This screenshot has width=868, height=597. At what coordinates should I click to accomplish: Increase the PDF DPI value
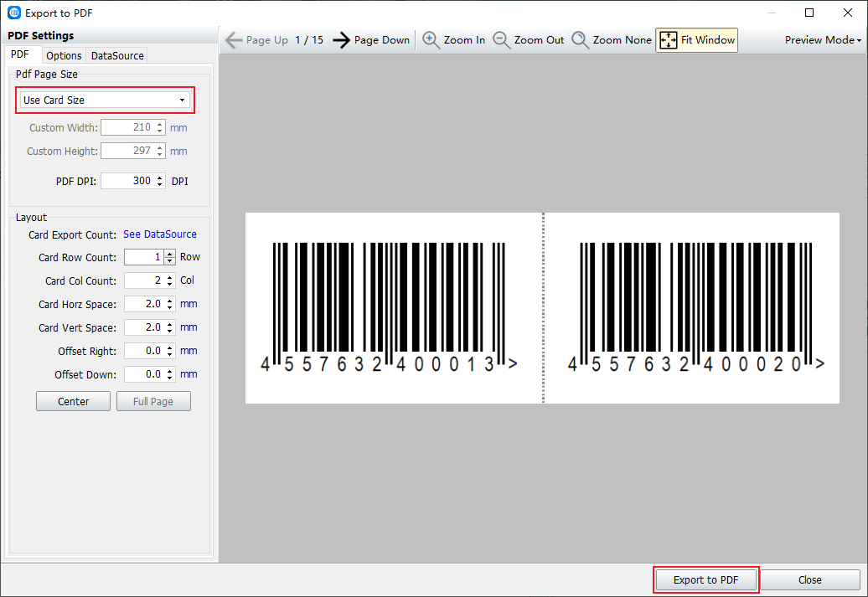[160, 177]
